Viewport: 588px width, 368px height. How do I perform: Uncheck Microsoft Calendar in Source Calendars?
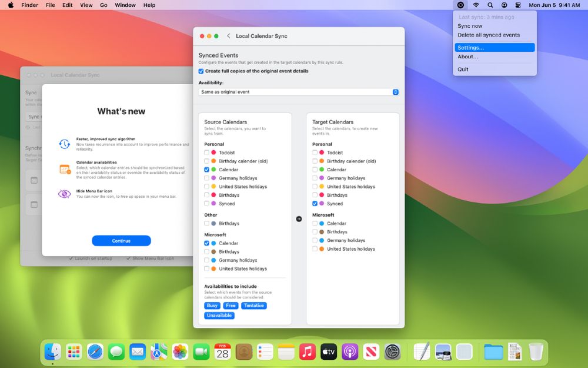point(206,243)
